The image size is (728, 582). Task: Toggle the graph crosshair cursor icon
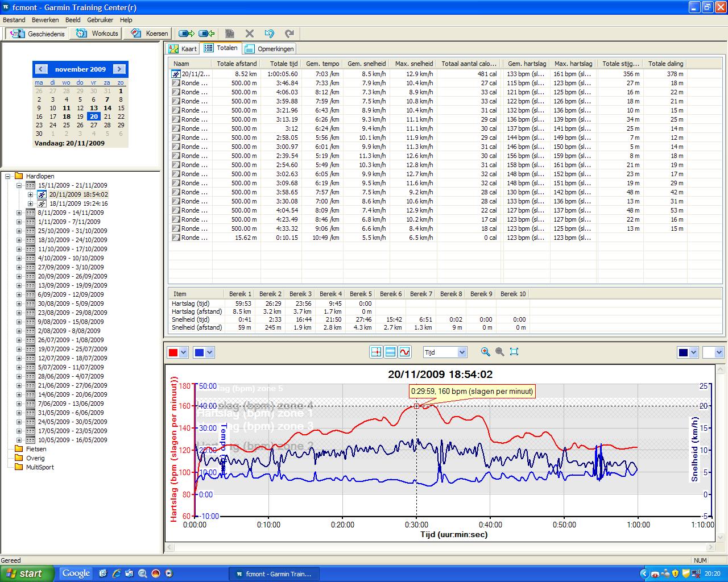click(376, 352)
